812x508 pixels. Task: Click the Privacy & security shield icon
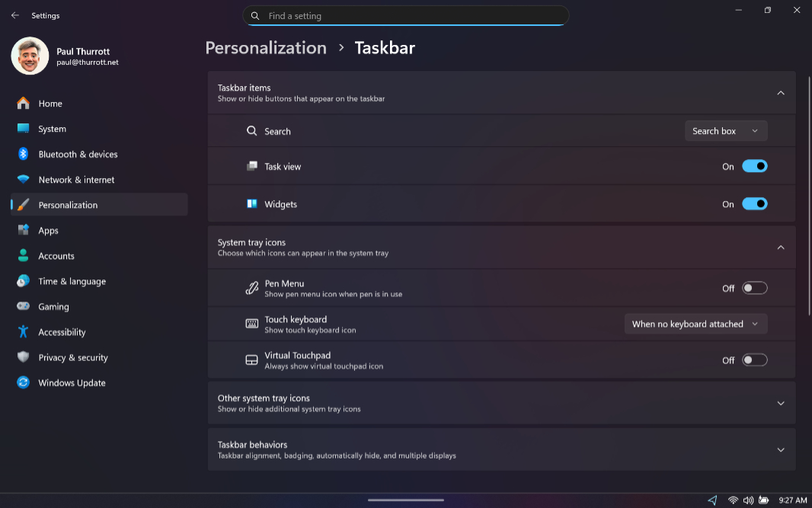pyautogui.click(x=24, y=357)
